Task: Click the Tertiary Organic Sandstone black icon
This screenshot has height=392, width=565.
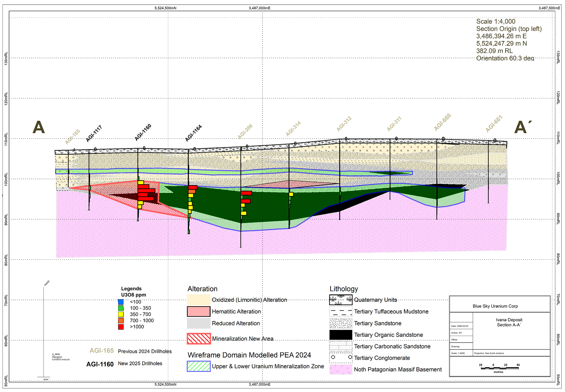Action: [341, 335]
